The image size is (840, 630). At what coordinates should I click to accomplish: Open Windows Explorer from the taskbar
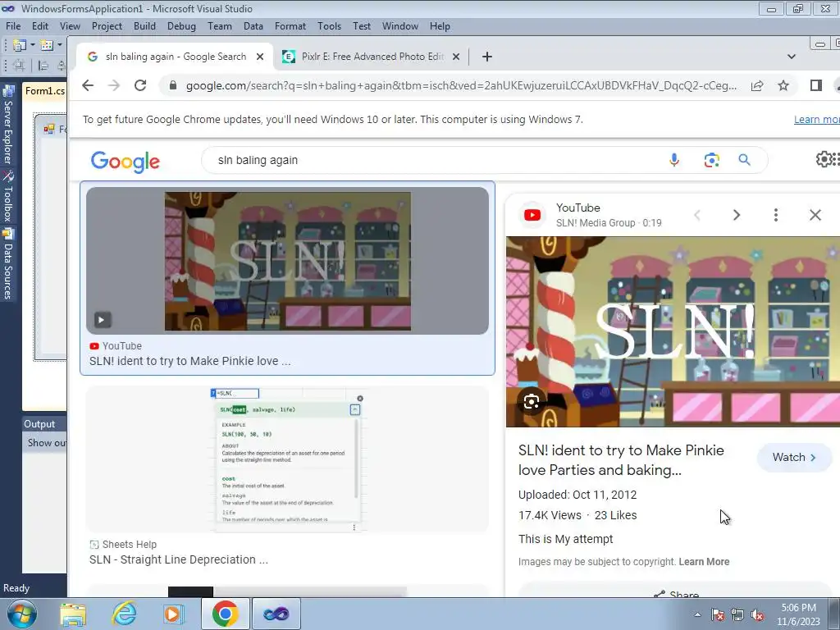pos(73,614)
